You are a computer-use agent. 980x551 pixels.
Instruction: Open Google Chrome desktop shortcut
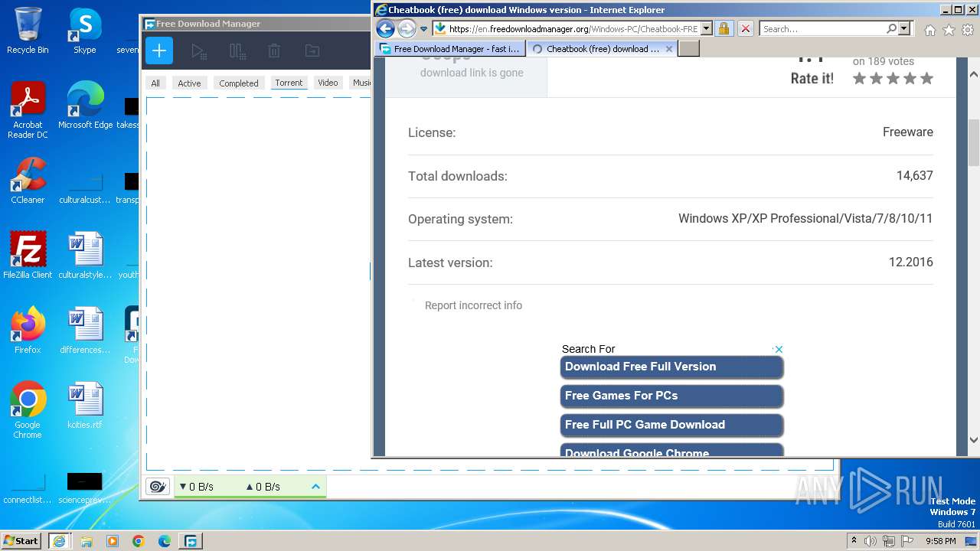28,410
